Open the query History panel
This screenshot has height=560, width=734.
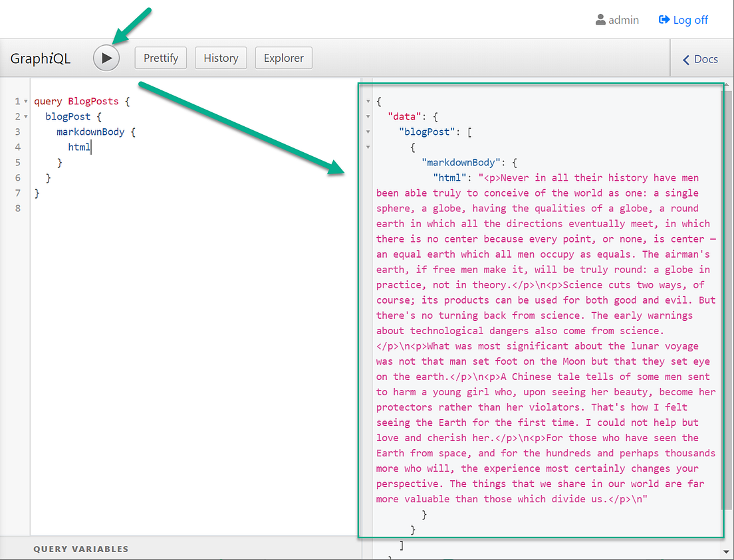pyautogui.click(x=221, y=58)
